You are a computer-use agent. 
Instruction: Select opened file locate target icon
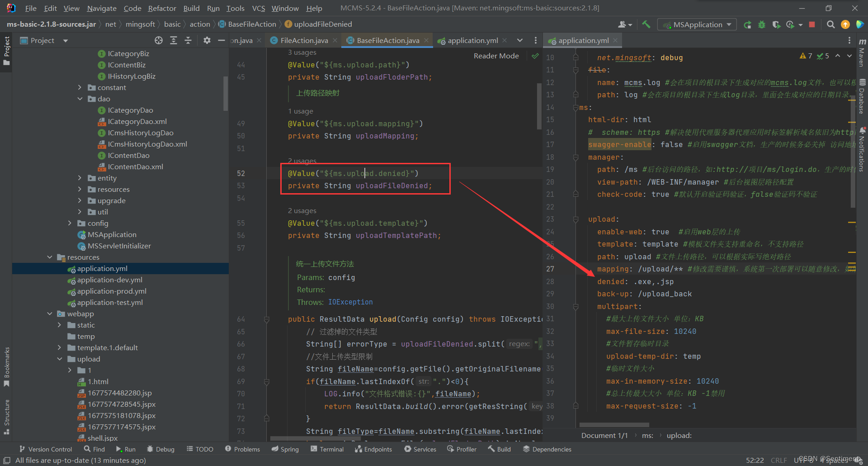(159, 40)
